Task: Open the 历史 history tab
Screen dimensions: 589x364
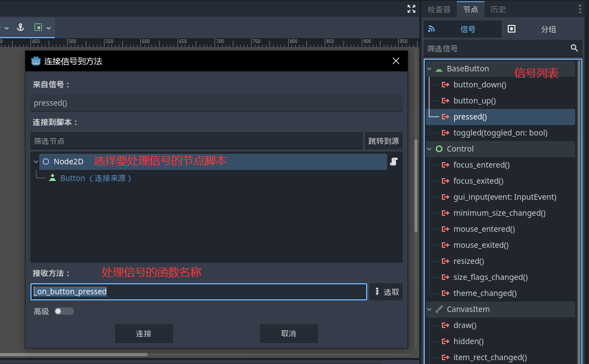Action: (x=498, y=9)
